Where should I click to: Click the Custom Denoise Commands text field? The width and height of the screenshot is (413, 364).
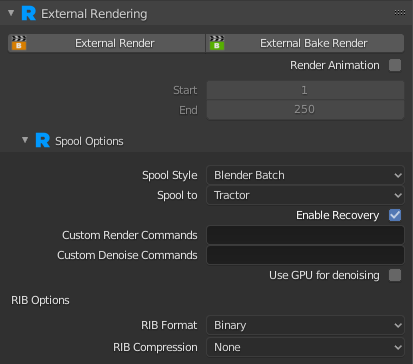pyautogui.click(x=305, y=255)
